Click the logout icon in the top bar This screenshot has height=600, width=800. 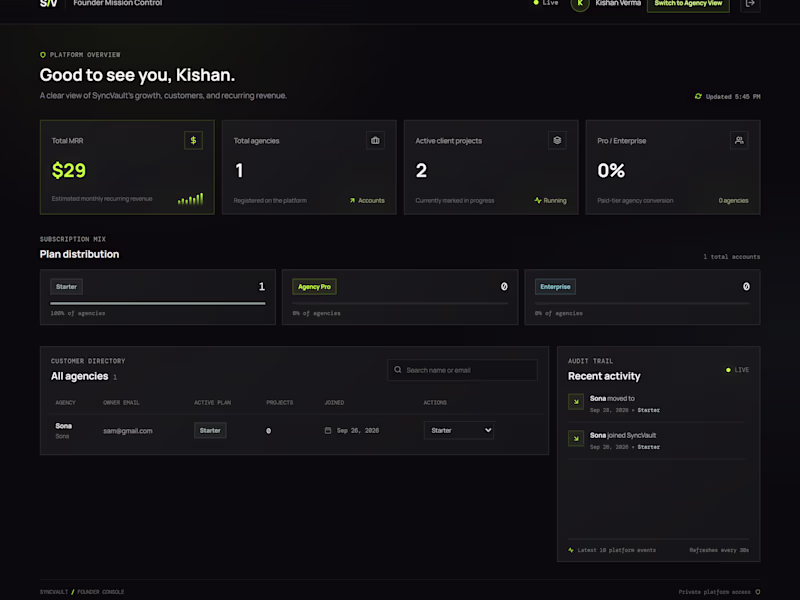tap(750, 4)
